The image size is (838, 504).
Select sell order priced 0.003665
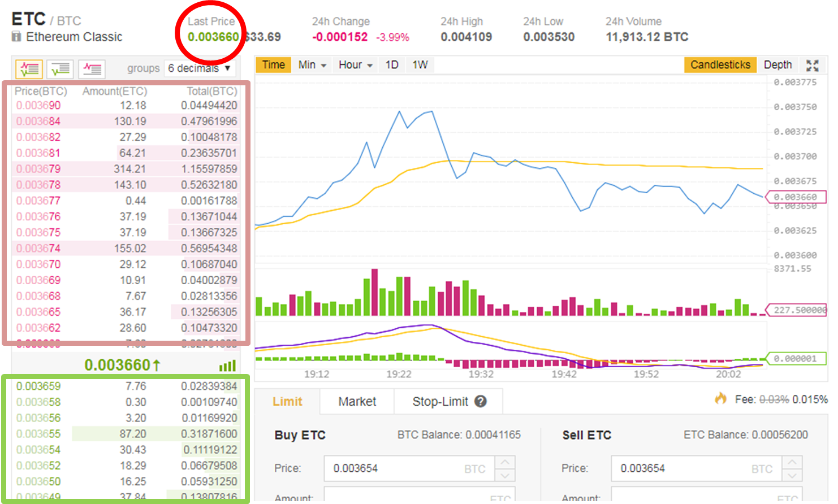(126, 311)
